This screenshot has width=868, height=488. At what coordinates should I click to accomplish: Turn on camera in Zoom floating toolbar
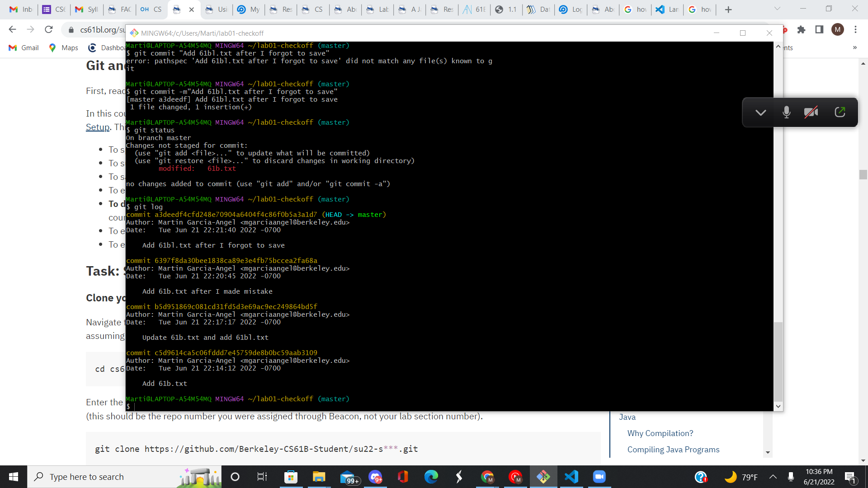click(x=811, y=112)
